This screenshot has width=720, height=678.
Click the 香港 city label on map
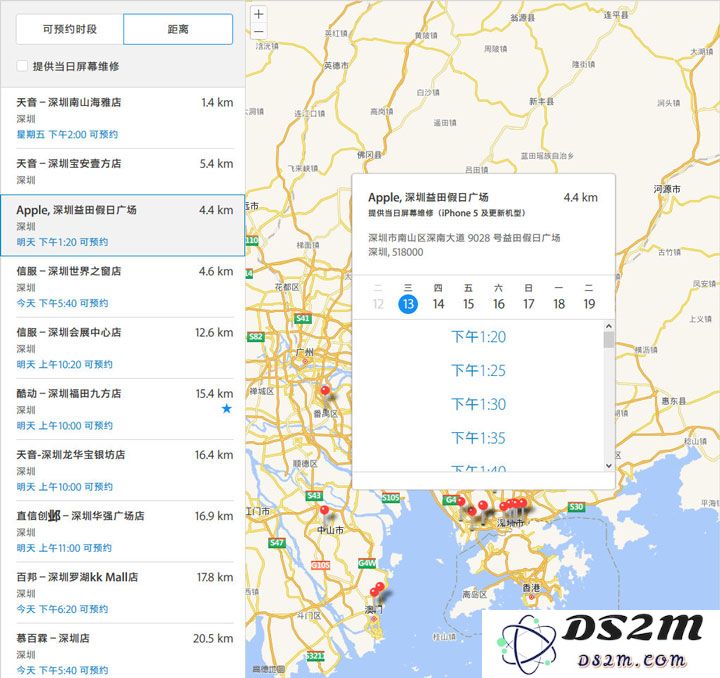click(531, 588)
